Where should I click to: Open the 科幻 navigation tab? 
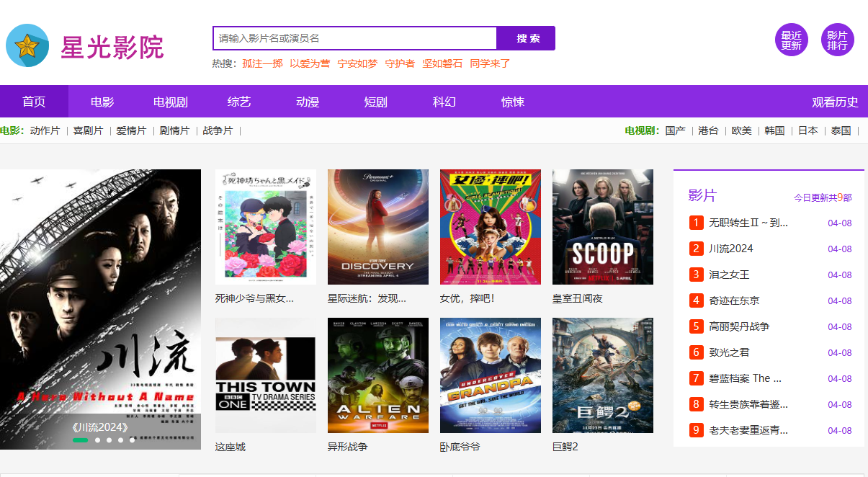444,102
